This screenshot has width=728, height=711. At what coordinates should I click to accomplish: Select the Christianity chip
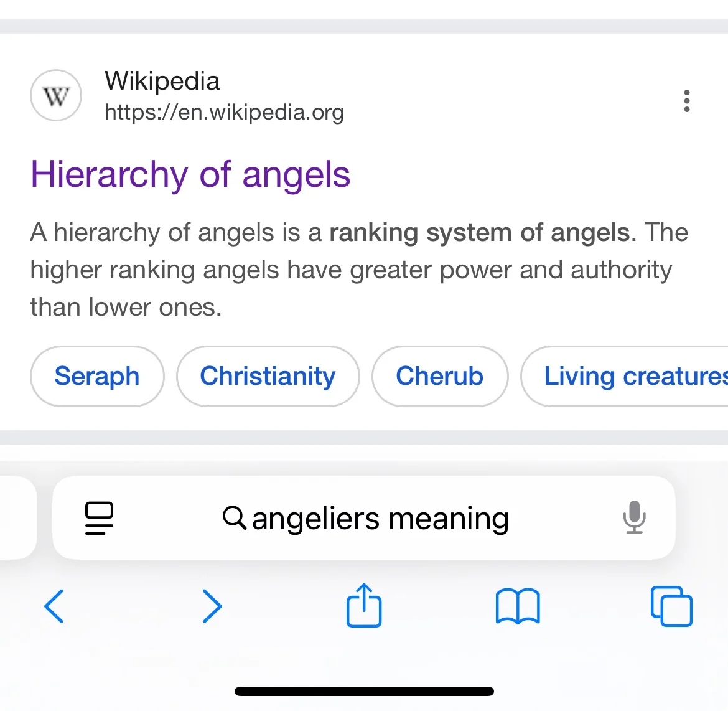[x=268, y=376]
